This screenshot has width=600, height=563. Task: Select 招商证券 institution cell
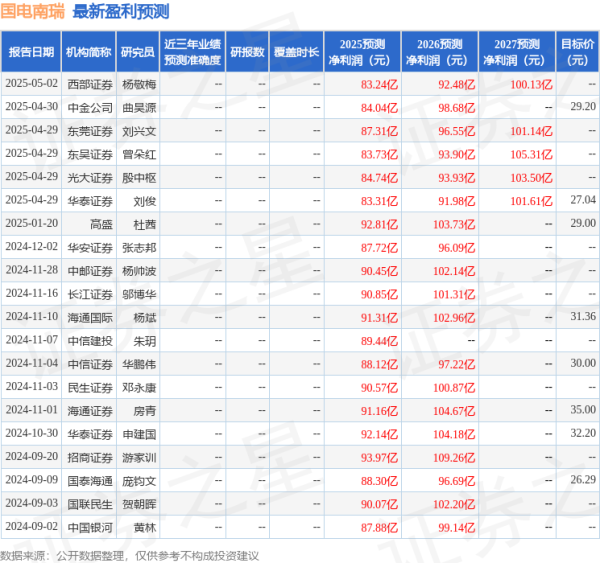(90, 458)
